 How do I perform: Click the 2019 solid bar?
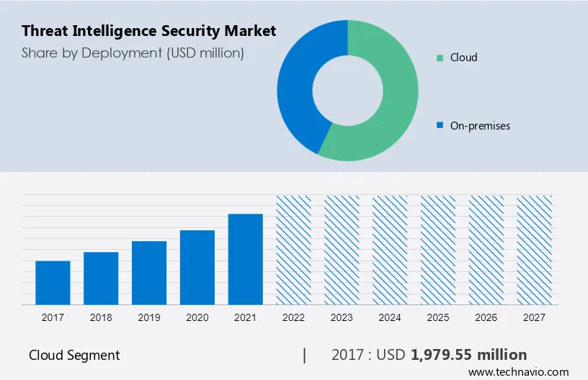pos(149,273)
